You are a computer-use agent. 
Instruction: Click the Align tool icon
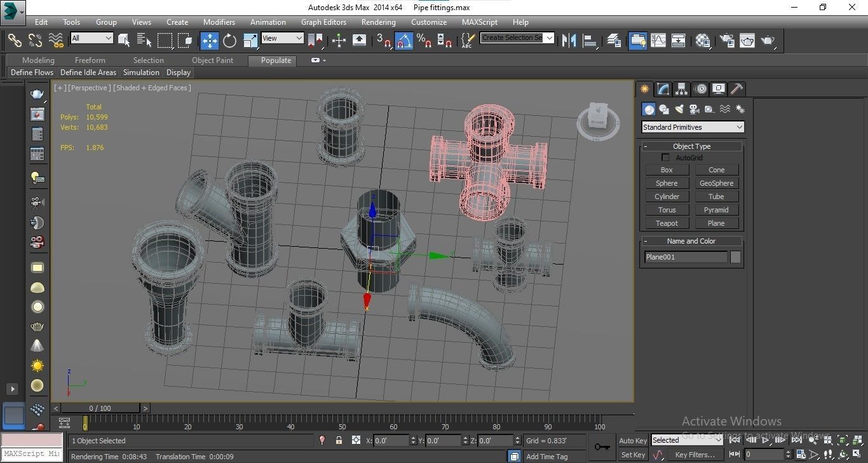(x=590, y=41)
